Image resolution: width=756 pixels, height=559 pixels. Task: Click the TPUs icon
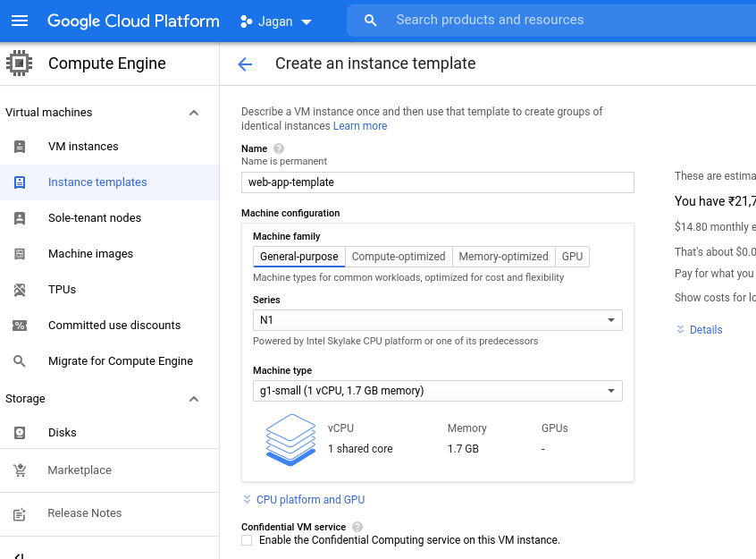(x=20, y=290)
